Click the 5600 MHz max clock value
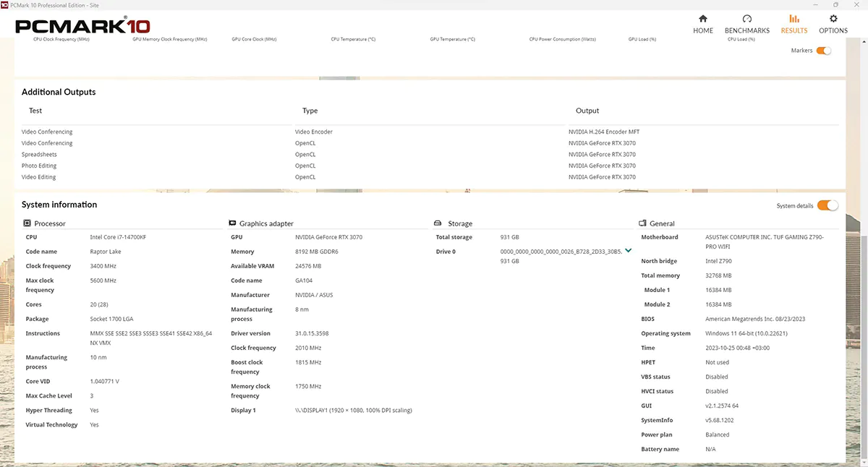Viewport: 868px width, 467px height. click(103, 280)
